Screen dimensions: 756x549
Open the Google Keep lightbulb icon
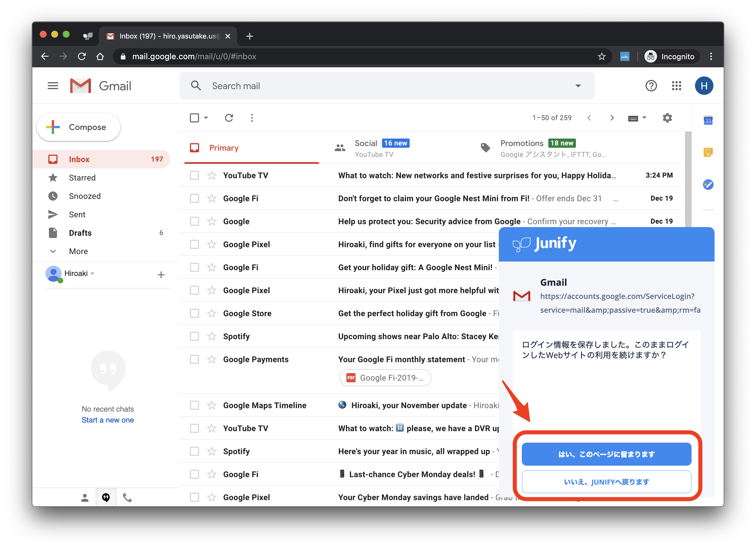click(x=708, y=153)
